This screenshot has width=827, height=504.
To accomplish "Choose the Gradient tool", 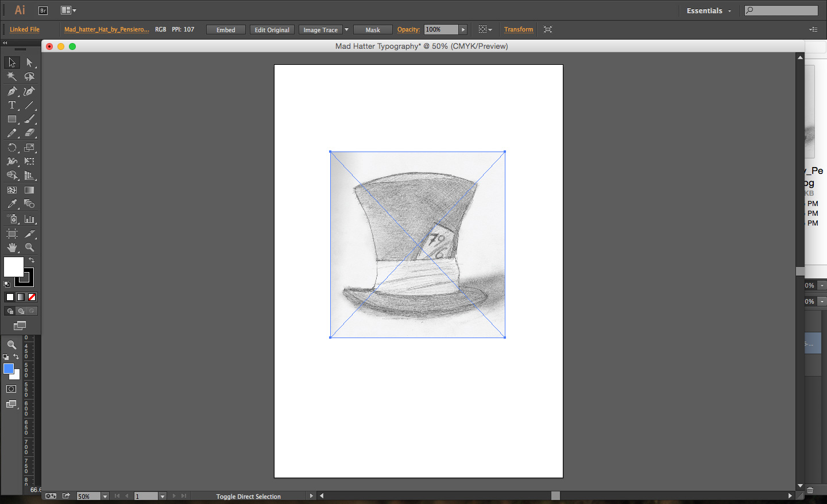I will tap(29, 190).
